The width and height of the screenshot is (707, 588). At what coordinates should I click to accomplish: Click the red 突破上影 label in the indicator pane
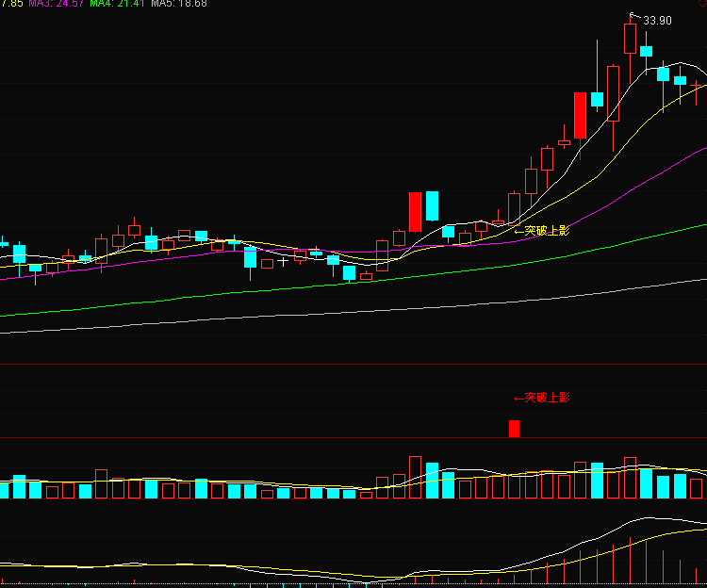coord(542,398)
